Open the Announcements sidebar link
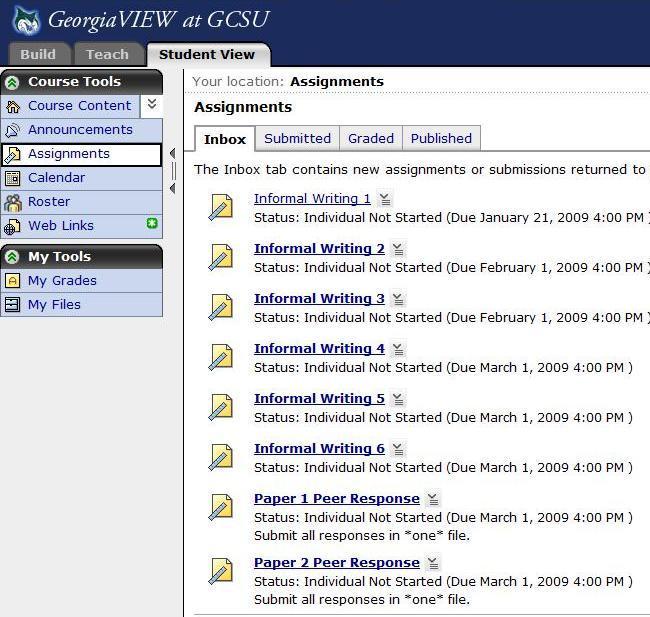 [x=80, y=130]
